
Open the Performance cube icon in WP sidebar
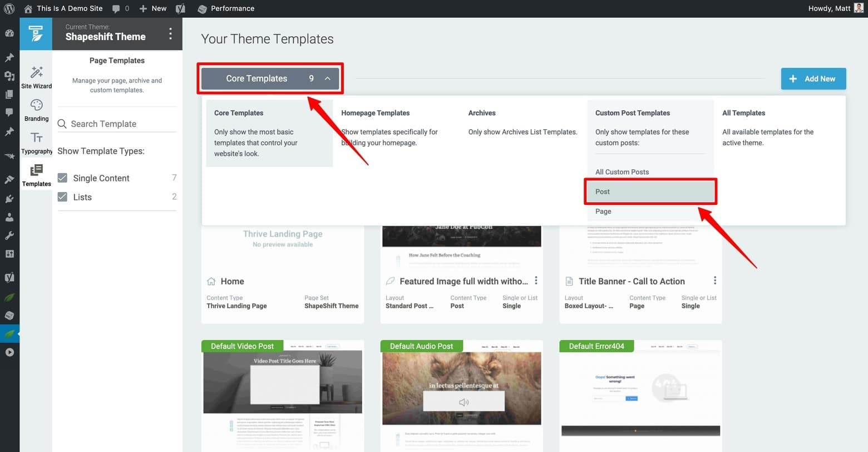click(9, 315)
